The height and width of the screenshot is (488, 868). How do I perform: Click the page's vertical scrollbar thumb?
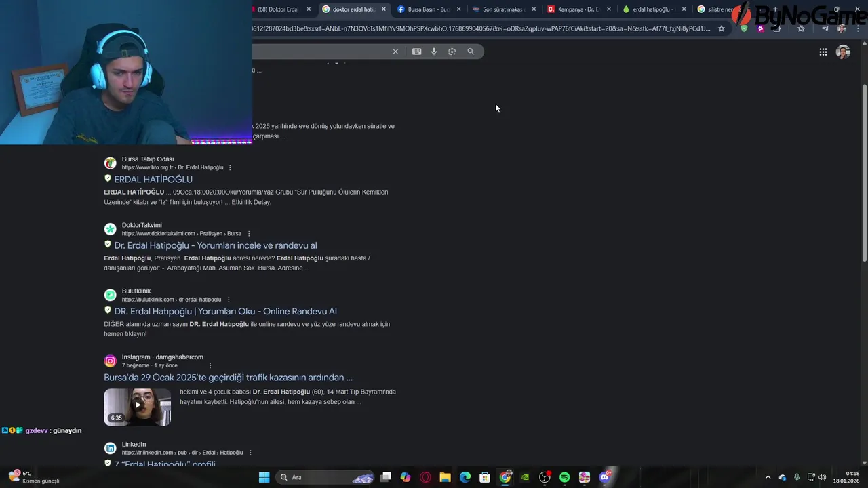(864, 171)
